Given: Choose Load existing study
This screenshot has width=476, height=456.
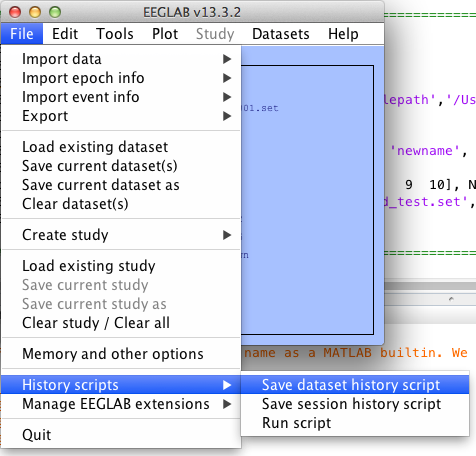Looking at the screenshot, I should tap(121, 266).
